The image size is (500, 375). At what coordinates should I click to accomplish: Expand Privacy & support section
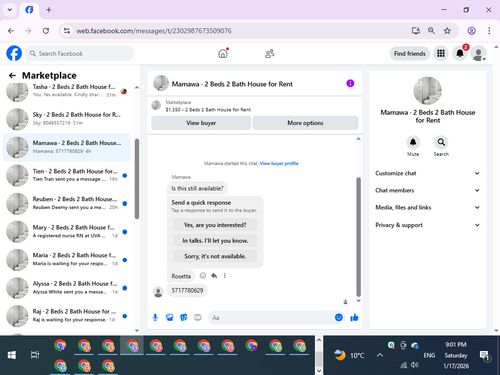point(427,225)
